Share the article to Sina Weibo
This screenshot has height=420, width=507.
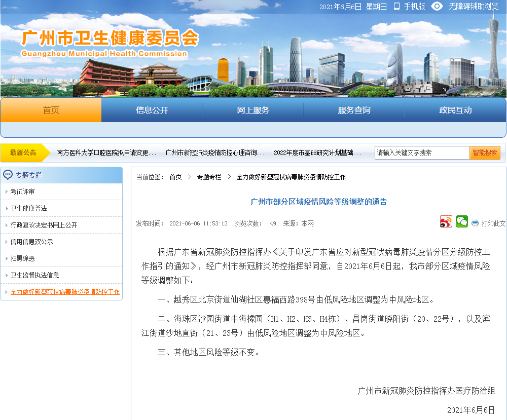(446, 221)
